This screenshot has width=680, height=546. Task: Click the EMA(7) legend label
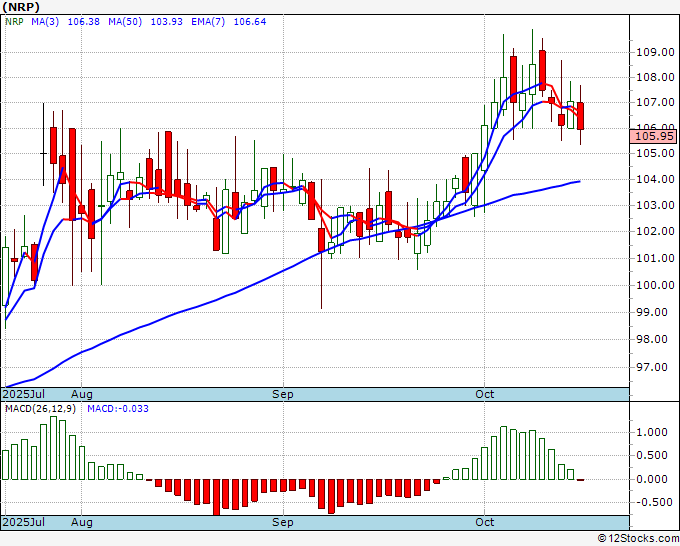click(x=208, y=22)
